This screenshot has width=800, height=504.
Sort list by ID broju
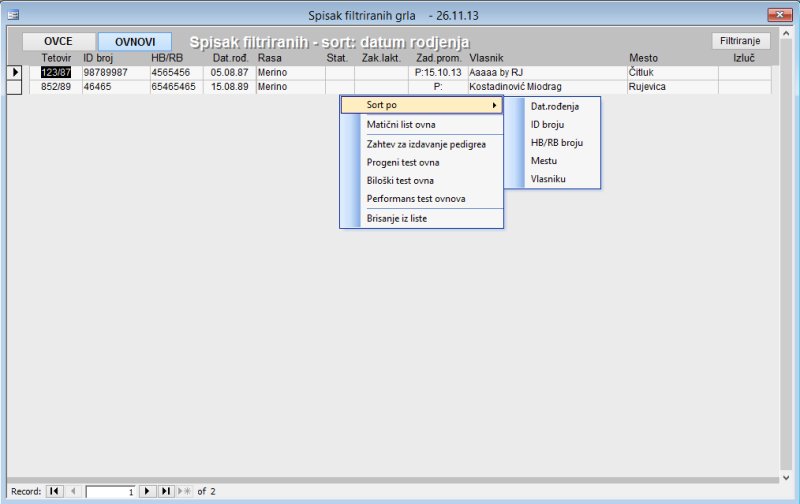click(x=548, y=124)
